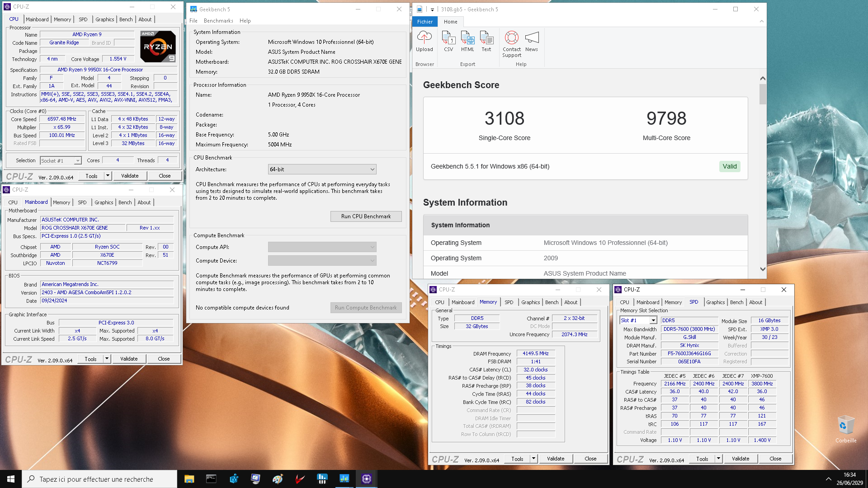The image size is (868, 488).
Task: Open the Corbeille recycle bin on desktop
Action: (845, 429)
